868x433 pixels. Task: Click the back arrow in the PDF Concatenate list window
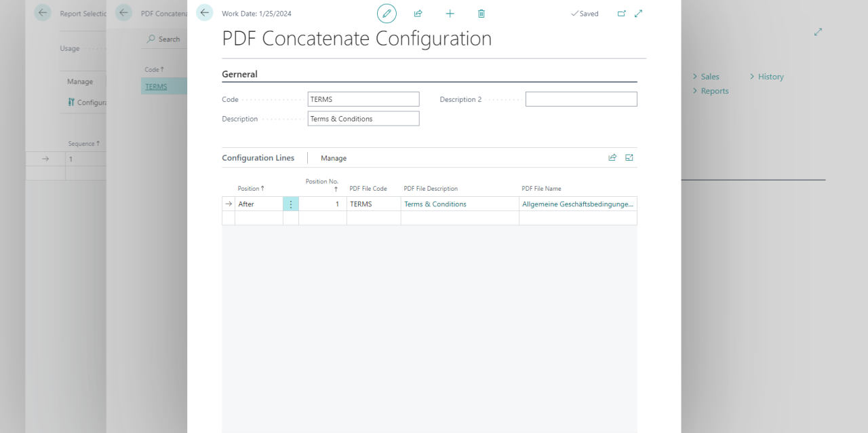[123, 12]
